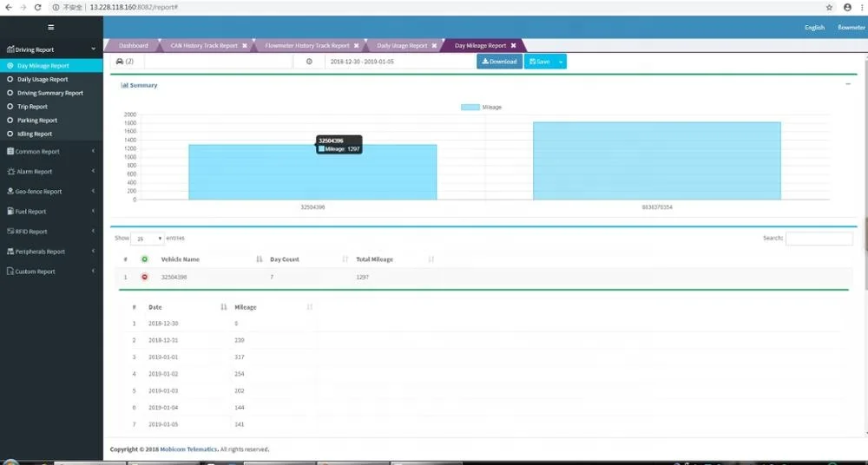Viewport: 868px width, 465px height.
Task: Close the CAN History Track Report tab
Action: (245, 45)
